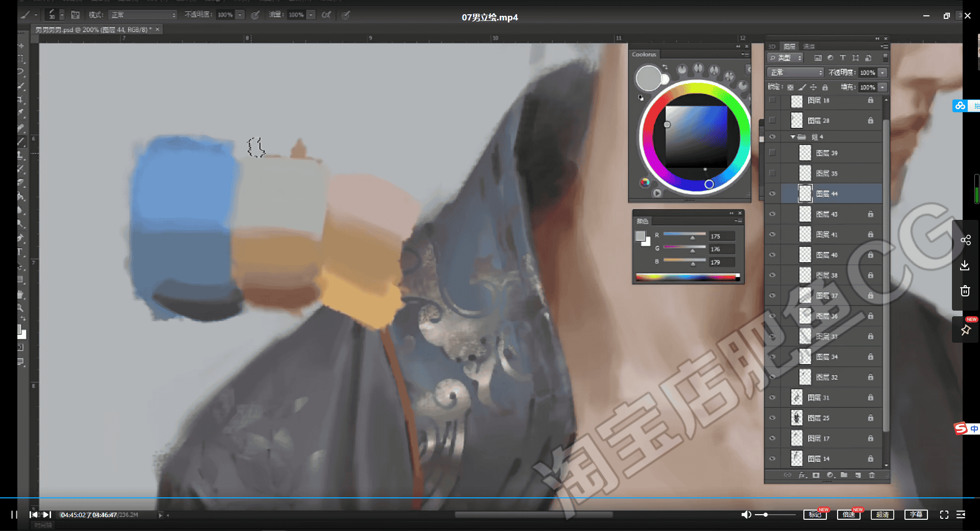Click the type layer filter icon
Viewport: 980px width, 531px height.
click(x=843, y=58)
